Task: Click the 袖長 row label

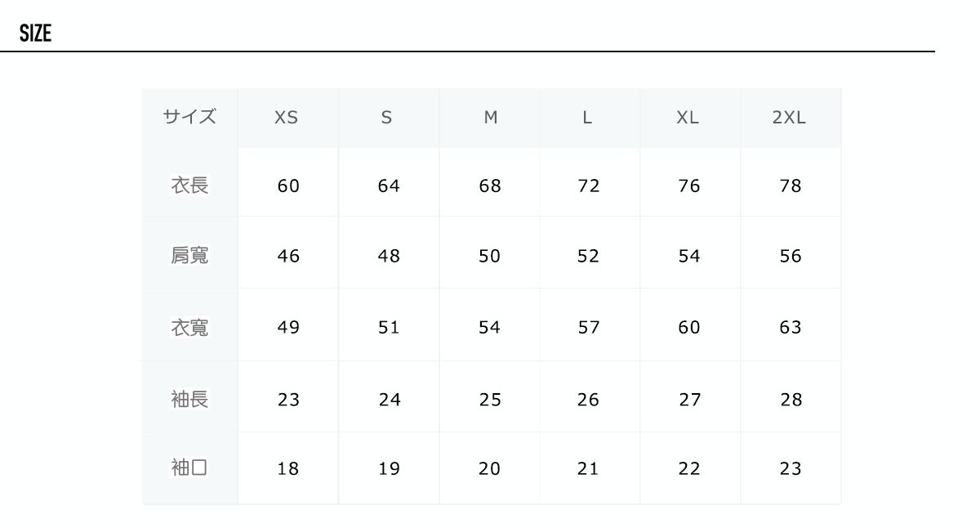Action: 189,399
